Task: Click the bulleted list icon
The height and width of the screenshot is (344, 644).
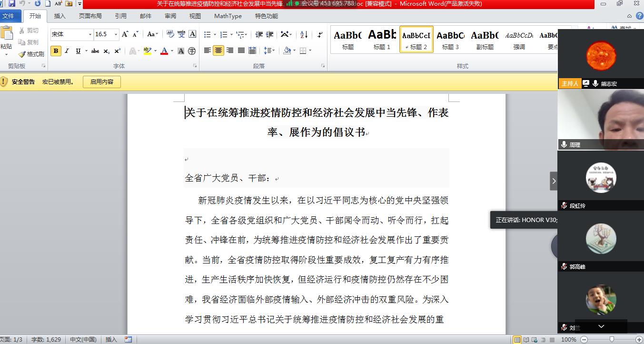Action: (x=208, y=34)
